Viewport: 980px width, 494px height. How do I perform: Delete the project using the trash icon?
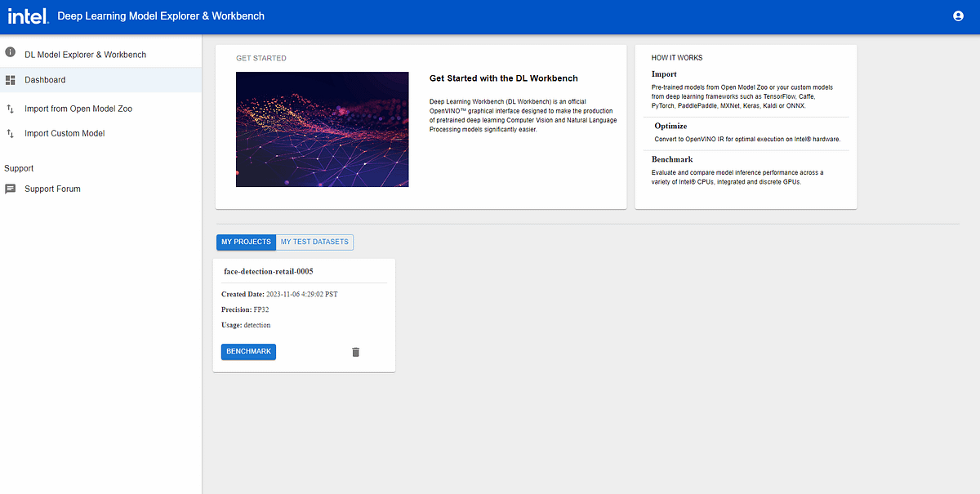coord(355,351)
